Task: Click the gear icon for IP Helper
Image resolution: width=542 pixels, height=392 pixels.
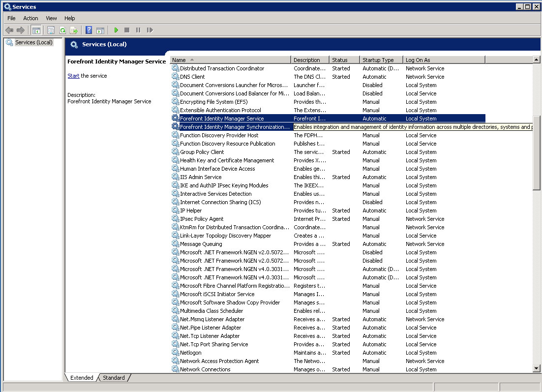Action: [176, 210]
